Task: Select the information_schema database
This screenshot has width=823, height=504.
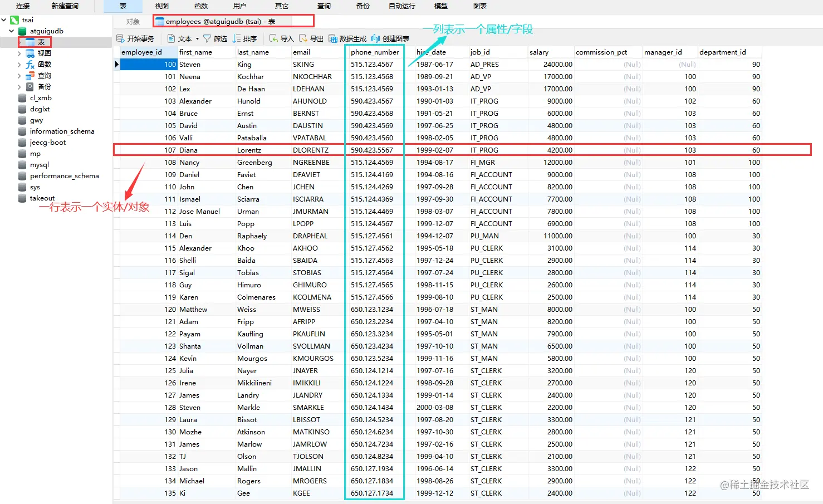Action: point(62,131)
